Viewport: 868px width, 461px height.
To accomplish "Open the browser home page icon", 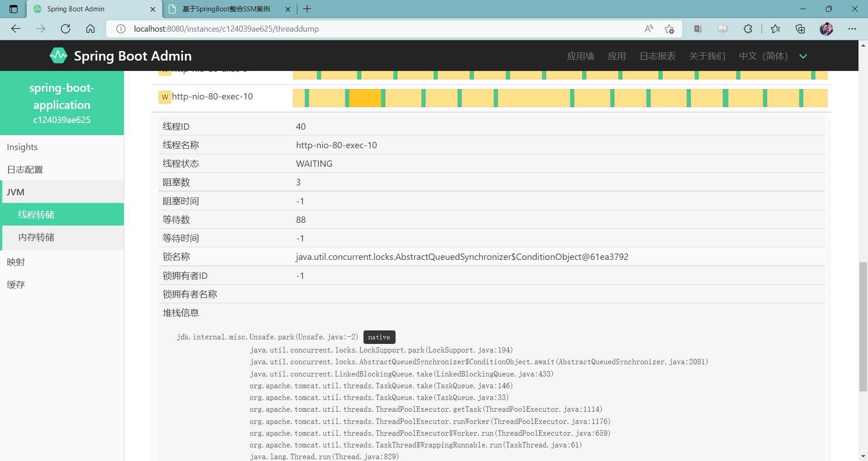I will pos(90,29).
